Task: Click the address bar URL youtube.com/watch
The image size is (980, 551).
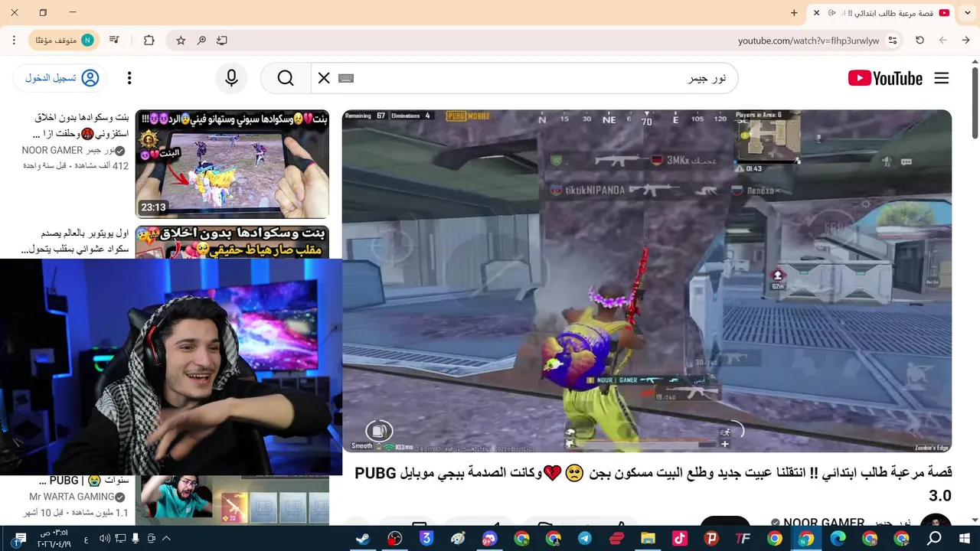Action: (x=808, y=41)
